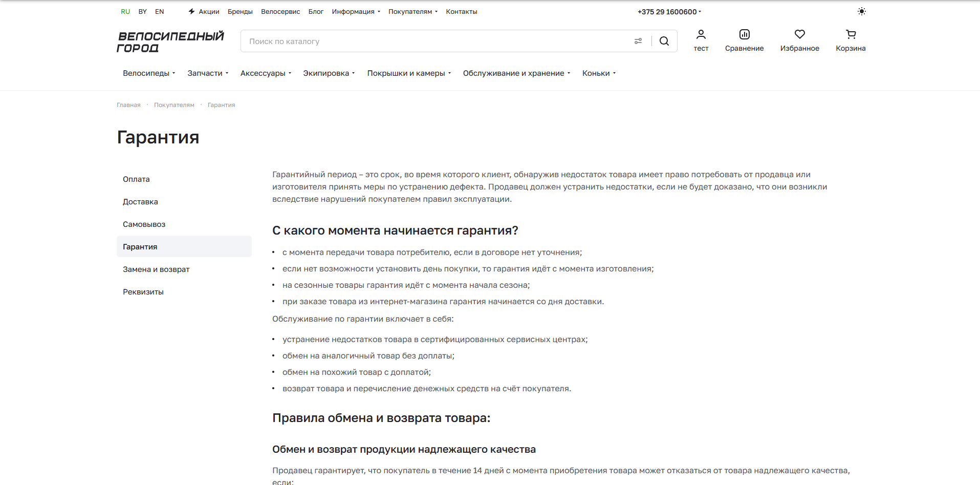
Task: Switch site language to BY
Action: click(142, 11)
